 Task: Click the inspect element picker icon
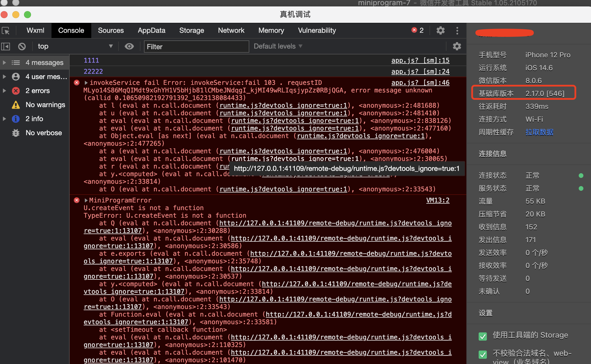(x=6, y=30)
